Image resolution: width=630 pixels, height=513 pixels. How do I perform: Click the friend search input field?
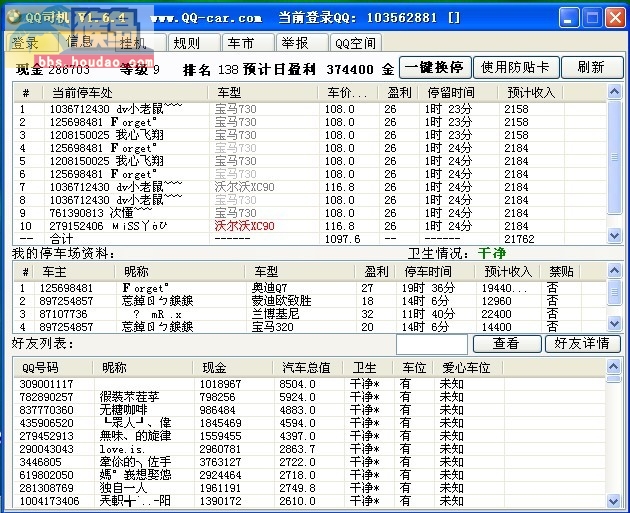(432, 344)
